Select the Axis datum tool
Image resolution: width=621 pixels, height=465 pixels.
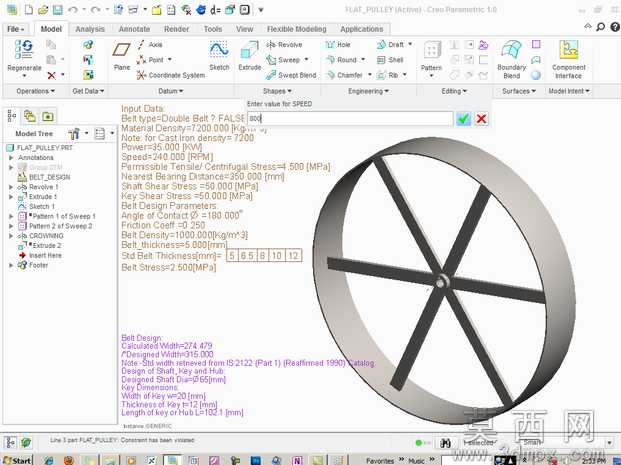[150, 44]
